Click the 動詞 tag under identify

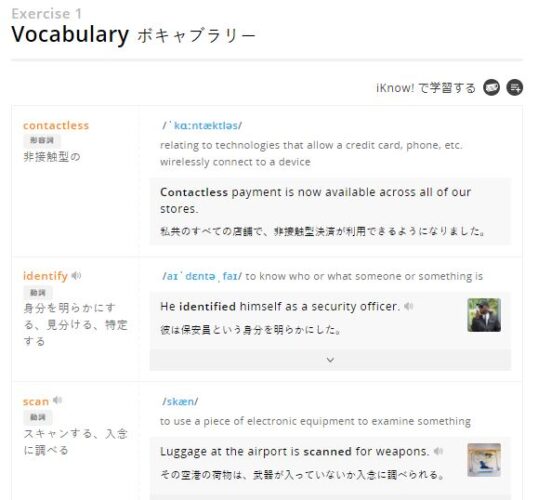coord(38,293)
